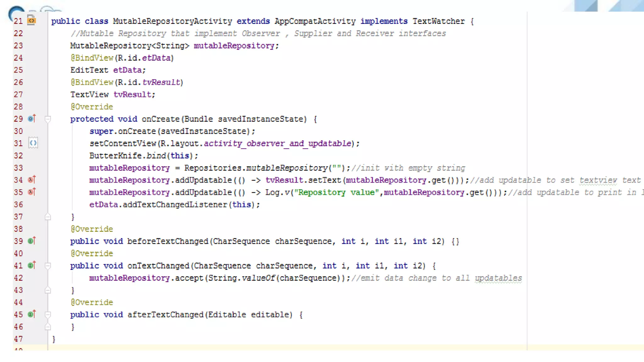The height and width of the screenshot is (362, 644).
Task: Click @Override annotation on line 44
Action: [92, 302]
